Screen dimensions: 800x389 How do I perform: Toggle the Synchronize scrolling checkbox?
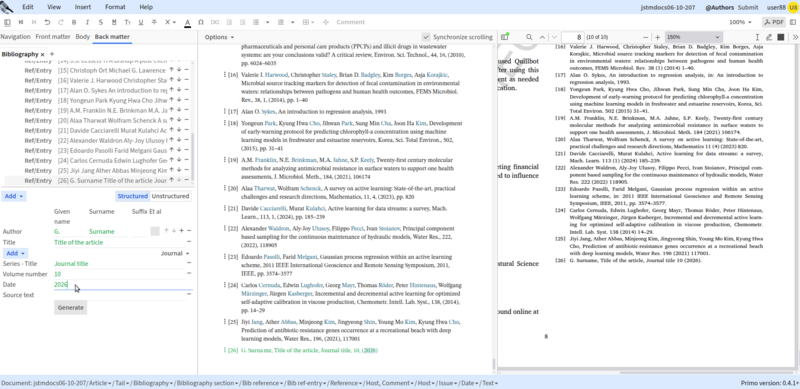[x=426, y=37]
